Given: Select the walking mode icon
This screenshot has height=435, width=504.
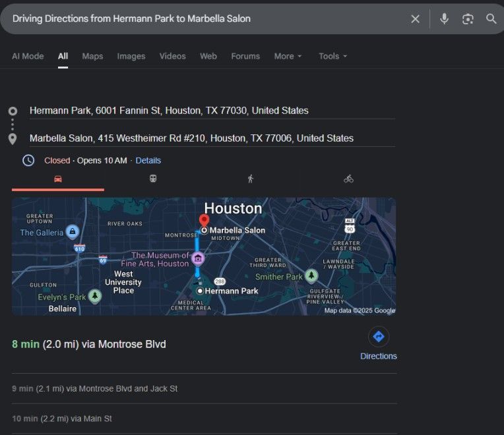Looking at the screenshot, I should [x=251, y=179].
